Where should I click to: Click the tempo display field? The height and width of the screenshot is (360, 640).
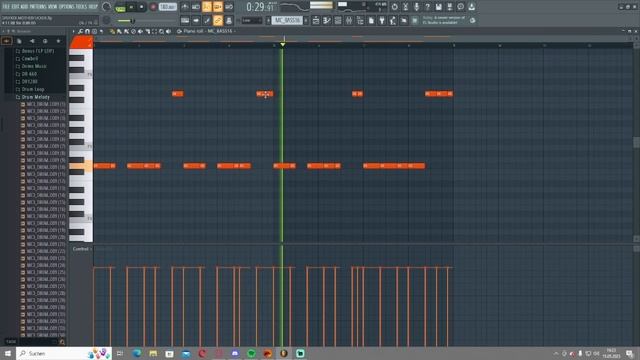(167, 7)
